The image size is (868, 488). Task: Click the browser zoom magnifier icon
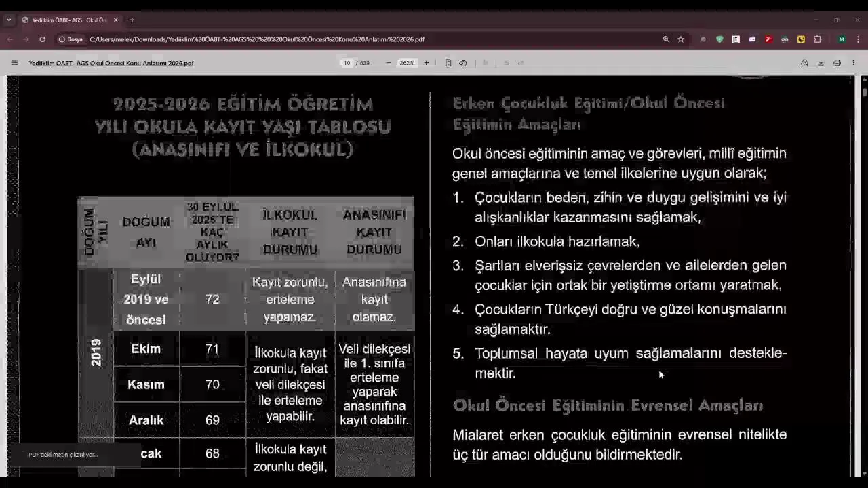pyautogui.click(x=666, y=39)
